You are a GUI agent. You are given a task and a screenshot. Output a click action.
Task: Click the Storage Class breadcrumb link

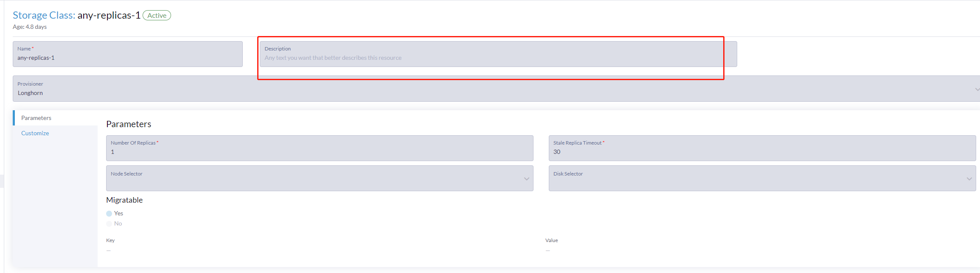pyautogui.click(x=44, y=15)
